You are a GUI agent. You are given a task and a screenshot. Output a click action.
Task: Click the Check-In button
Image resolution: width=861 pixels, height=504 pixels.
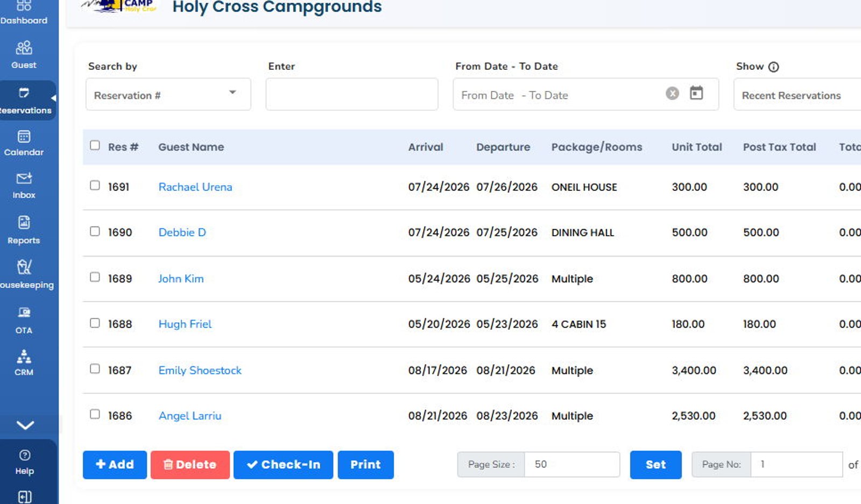click(283, 465)
